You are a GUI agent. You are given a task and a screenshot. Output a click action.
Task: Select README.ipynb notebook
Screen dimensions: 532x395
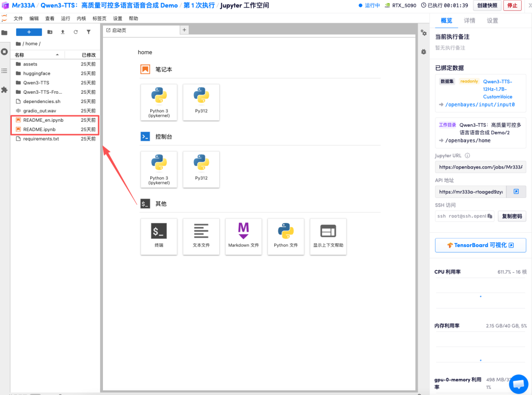[x=55, y=129]
